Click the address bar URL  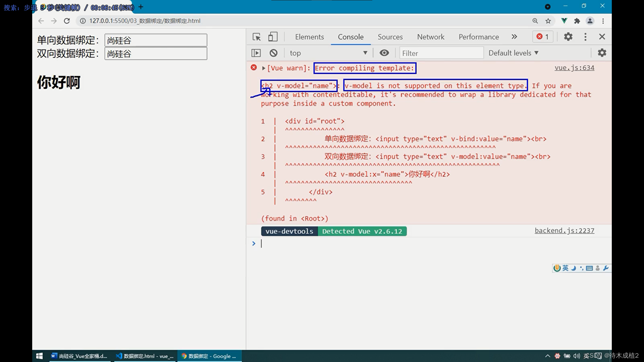pos(145,21)
